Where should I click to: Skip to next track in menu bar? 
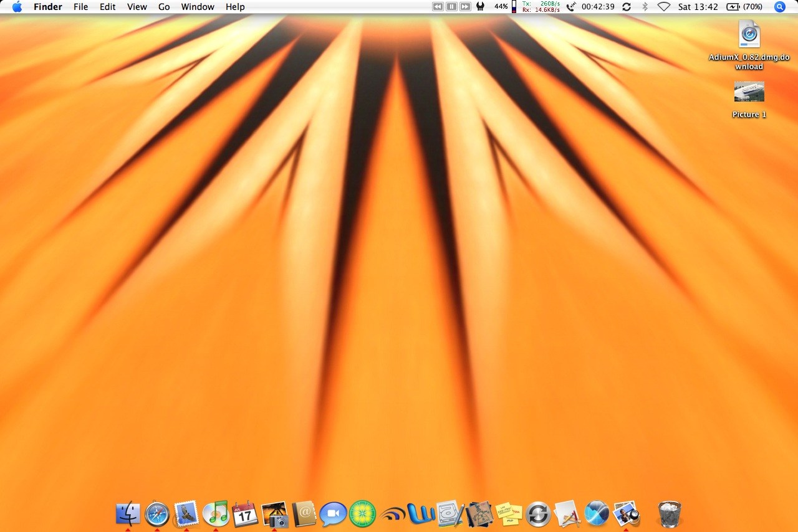click(x=465, y=7)
